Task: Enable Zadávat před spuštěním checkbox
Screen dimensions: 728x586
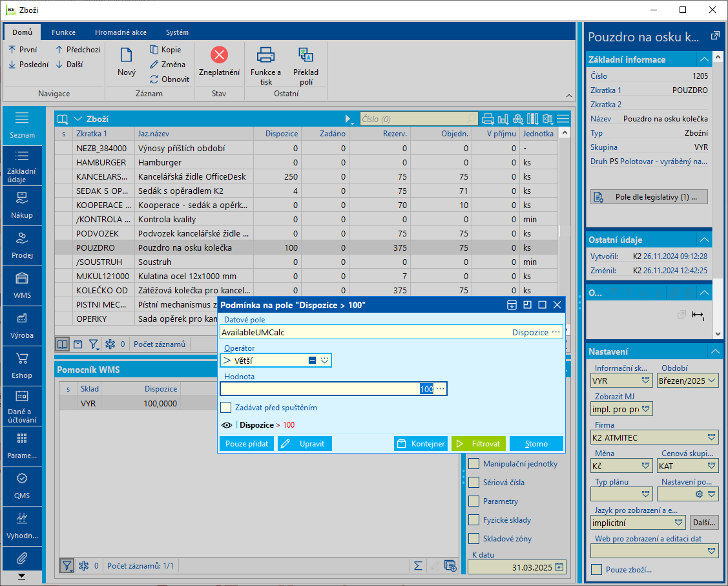Action: click(226, 408)
